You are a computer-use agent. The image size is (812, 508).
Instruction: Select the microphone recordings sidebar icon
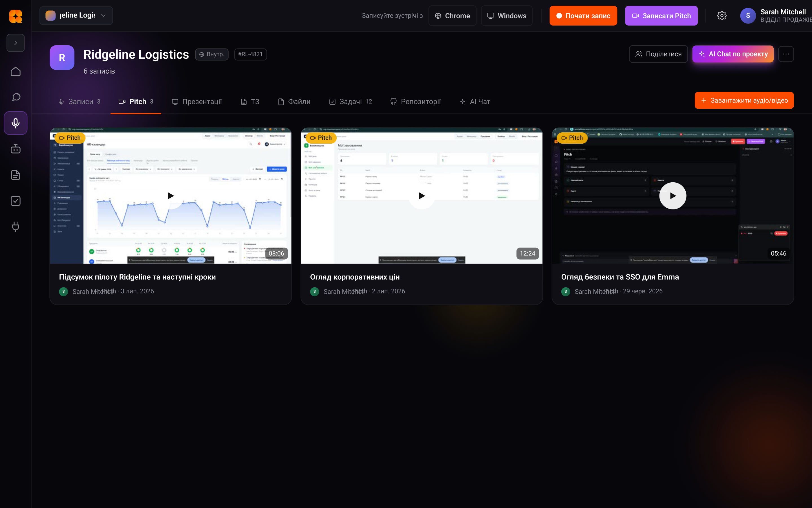tap(16, 123)
